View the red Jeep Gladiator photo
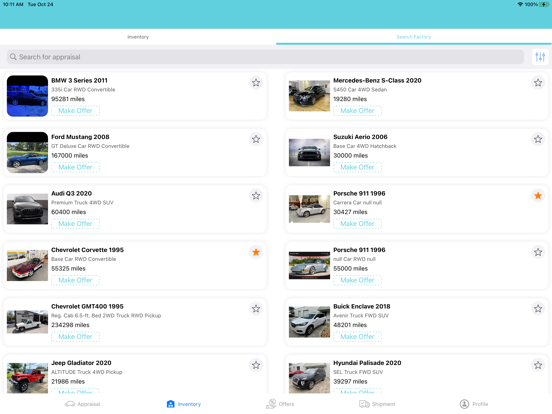The width and height of the screenshot is (552, 414). [27, 378]
